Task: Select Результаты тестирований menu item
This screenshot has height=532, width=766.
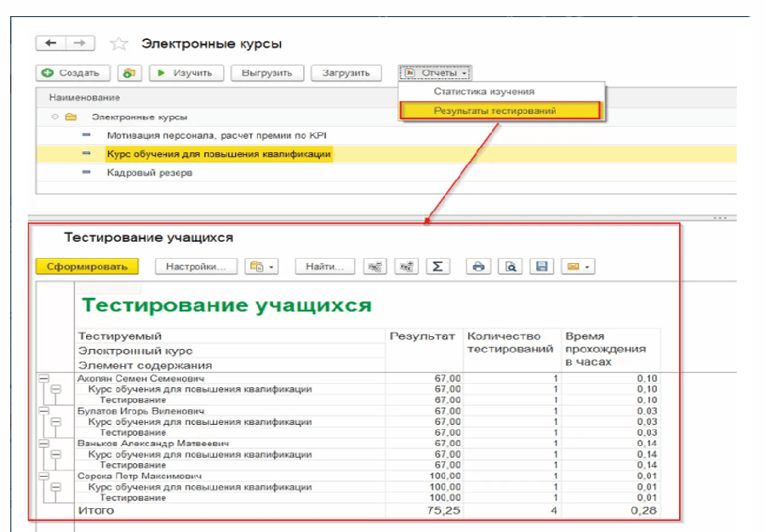Action: pos(500,111)
